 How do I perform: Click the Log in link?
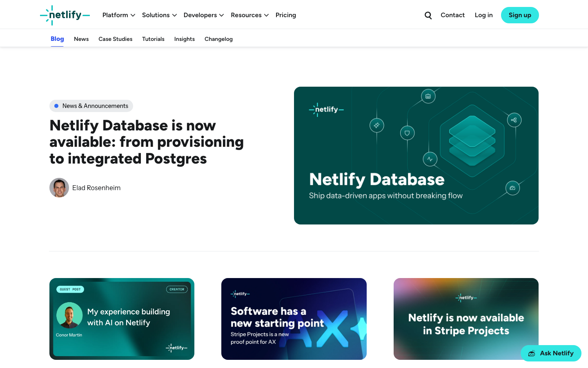tap(483, 15)
